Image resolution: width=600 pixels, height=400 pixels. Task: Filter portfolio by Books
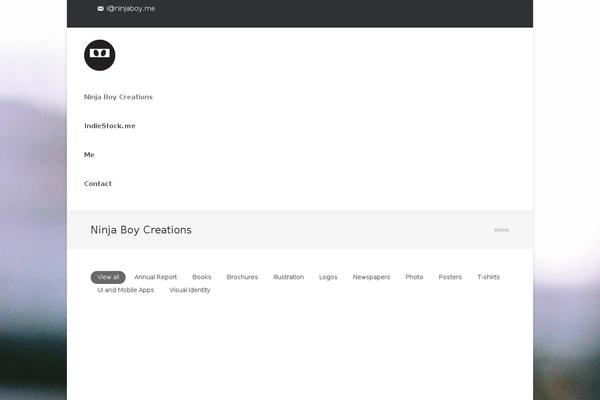(202, 277)
